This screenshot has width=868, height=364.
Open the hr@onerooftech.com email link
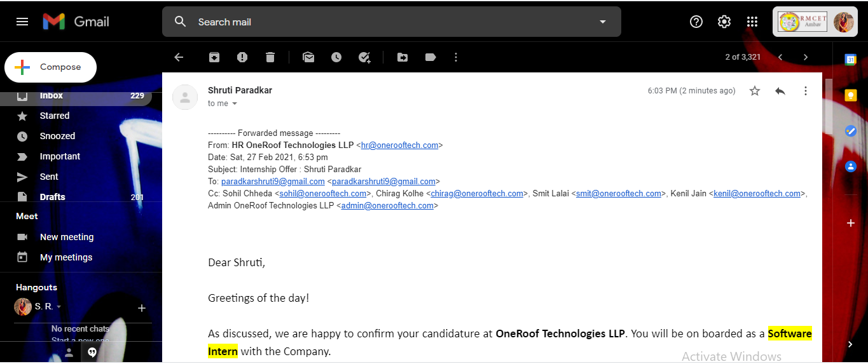(x=399, y=145)
